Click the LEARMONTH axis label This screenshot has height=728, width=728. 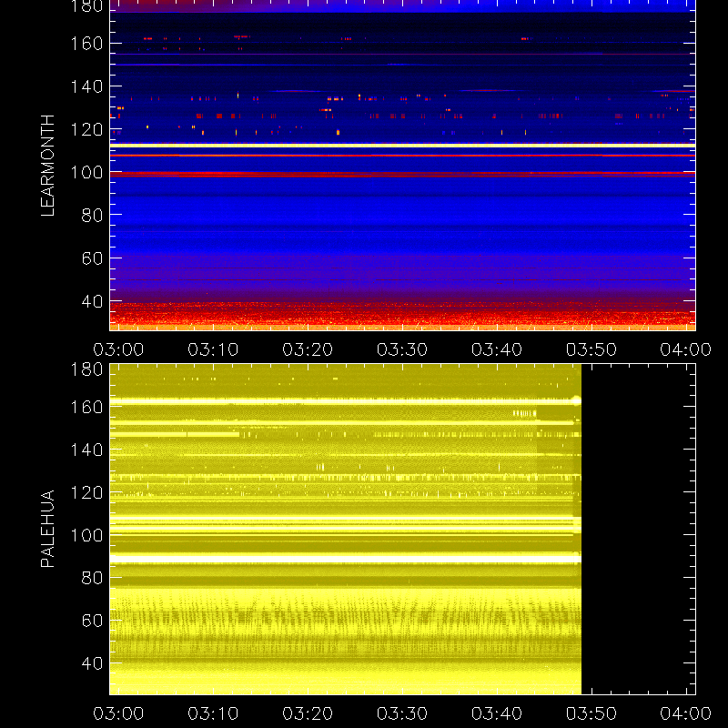[x=48, y=166]
